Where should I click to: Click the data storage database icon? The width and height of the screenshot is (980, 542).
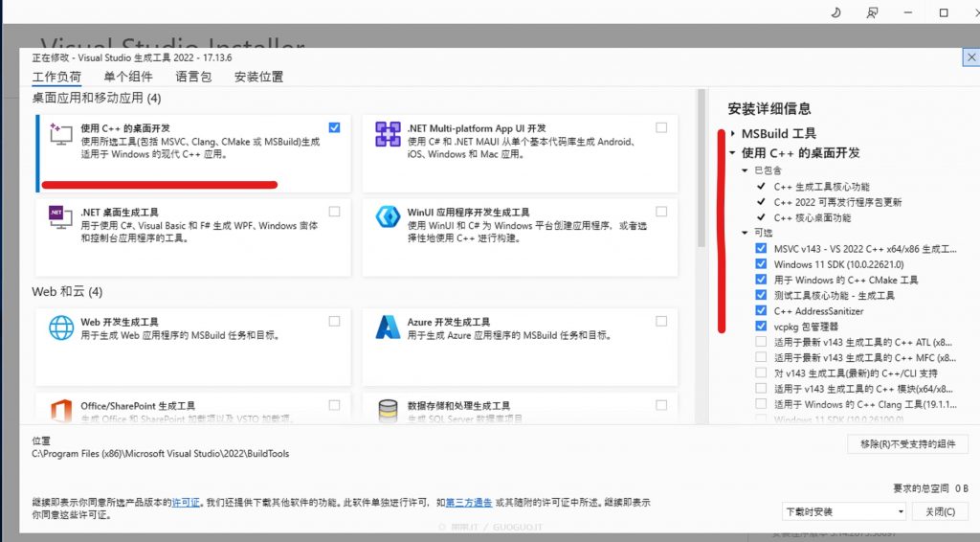(388, 410)
